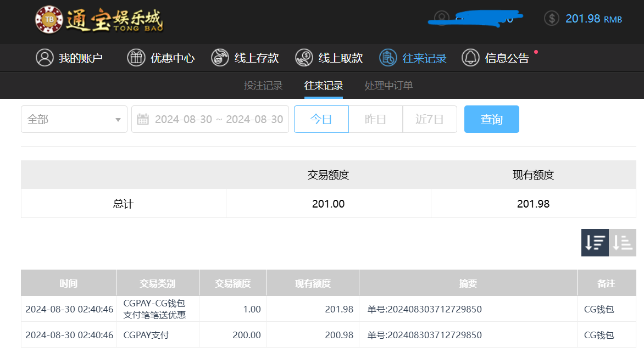Open the 全部 transaction type dropdown
Viewport: 644px width, 358px height.
tap(74, 119)
